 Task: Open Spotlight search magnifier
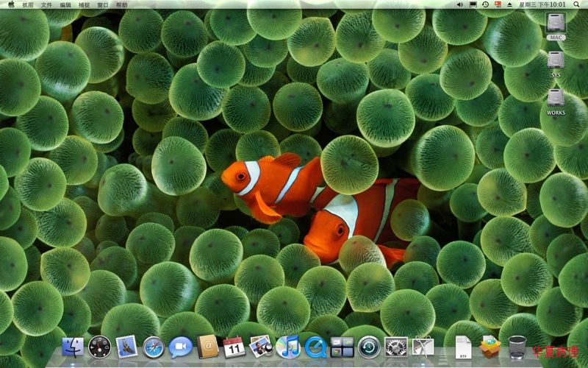(x=576, y=4)
